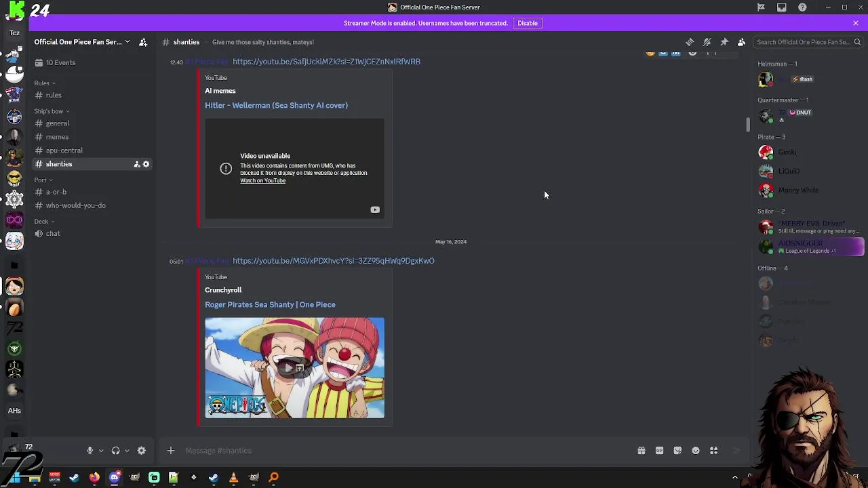Disable Streamer Mode via Disable button
The width and height of the screenshot is (868, 488).
[528, 23]
